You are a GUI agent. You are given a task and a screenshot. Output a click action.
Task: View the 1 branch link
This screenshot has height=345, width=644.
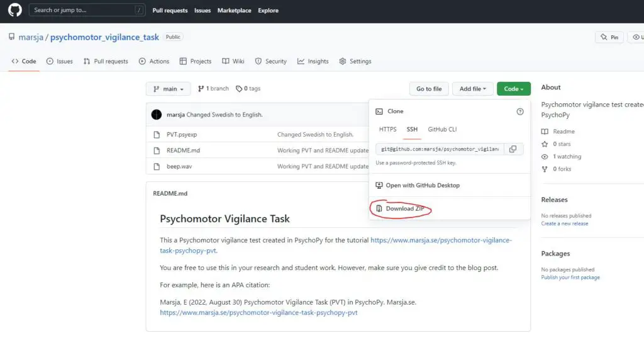click(x=213, y=88)
